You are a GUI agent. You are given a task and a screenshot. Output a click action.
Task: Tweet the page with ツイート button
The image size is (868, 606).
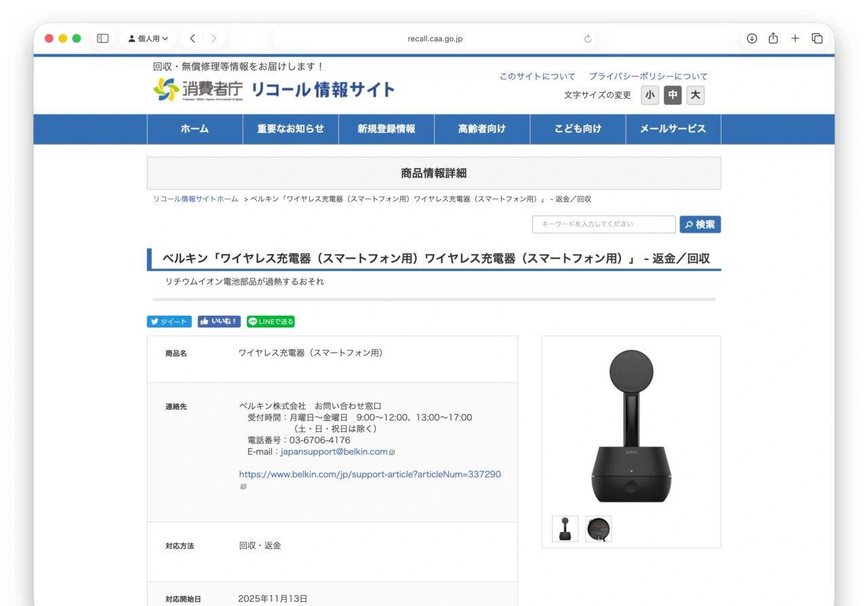(169, 321)
